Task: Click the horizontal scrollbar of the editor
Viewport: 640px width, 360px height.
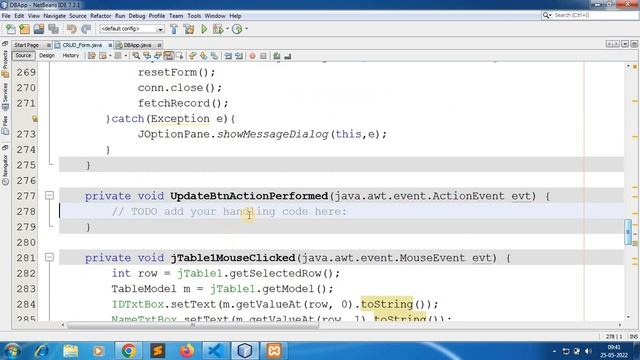Action: 193,325
